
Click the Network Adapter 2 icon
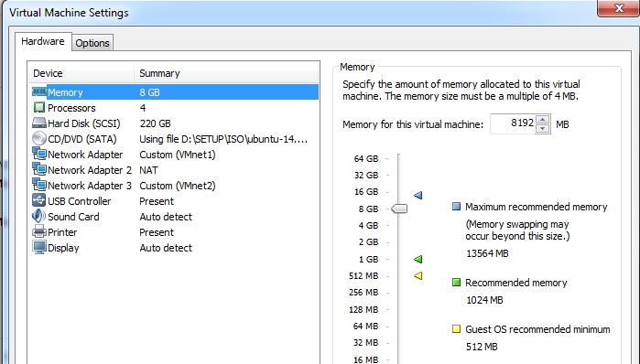[39, 169]
